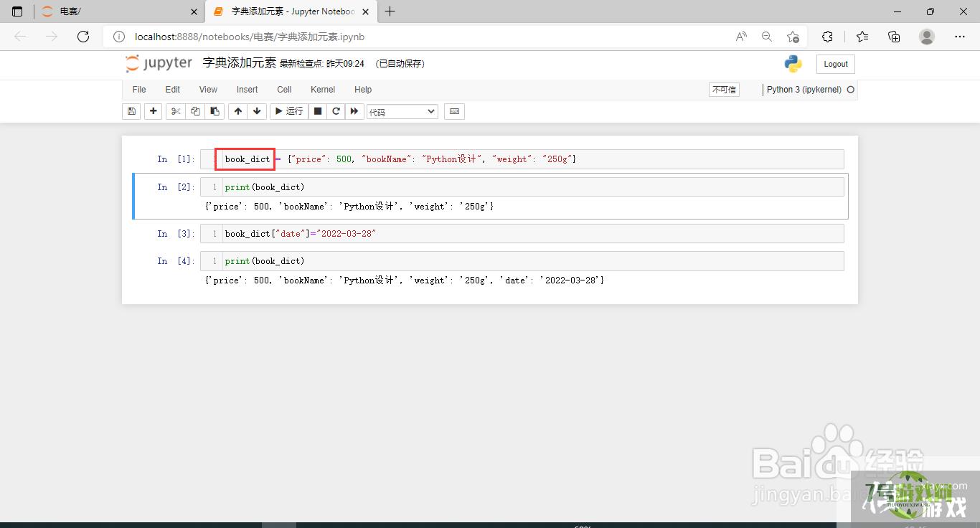The image size is (980, 528).
Task: Click into cell 3 date assignment code
Action: 522,234
